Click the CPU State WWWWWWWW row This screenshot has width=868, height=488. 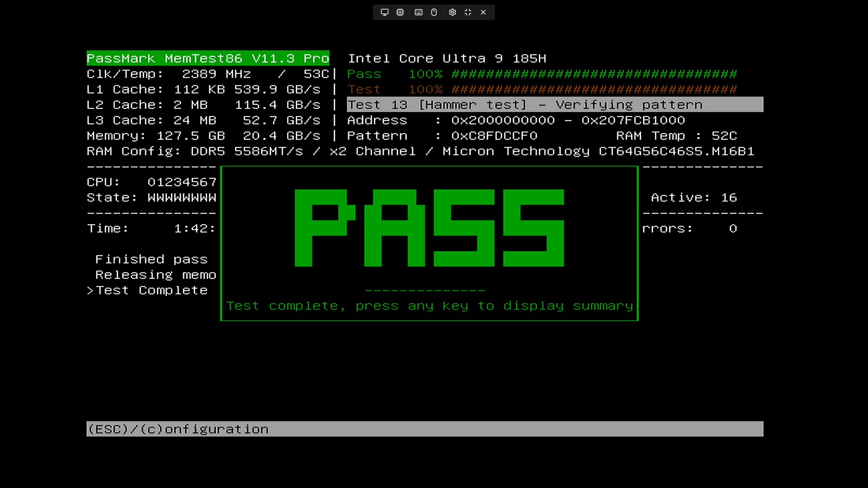point(151,197)
